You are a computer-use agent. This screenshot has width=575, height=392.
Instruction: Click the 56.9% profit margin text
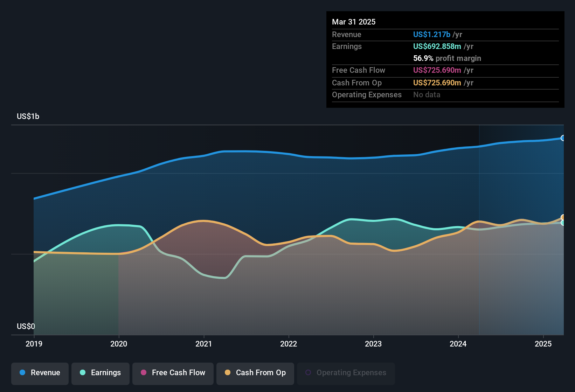point(447,58)
